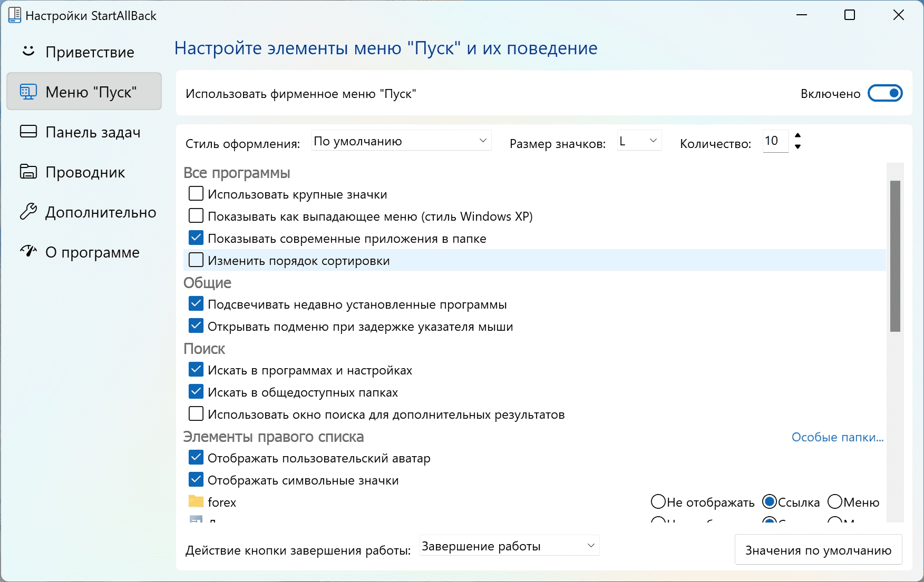This screenshot has width=924, height=582.
Task: Switch to the Панель задач section
Action: tap(93, 132)
